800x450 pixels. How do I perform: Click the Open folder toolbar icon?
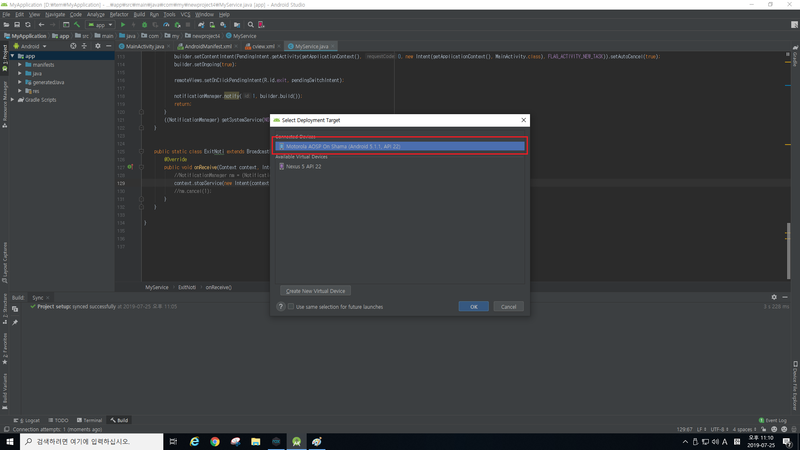[6, 24]
